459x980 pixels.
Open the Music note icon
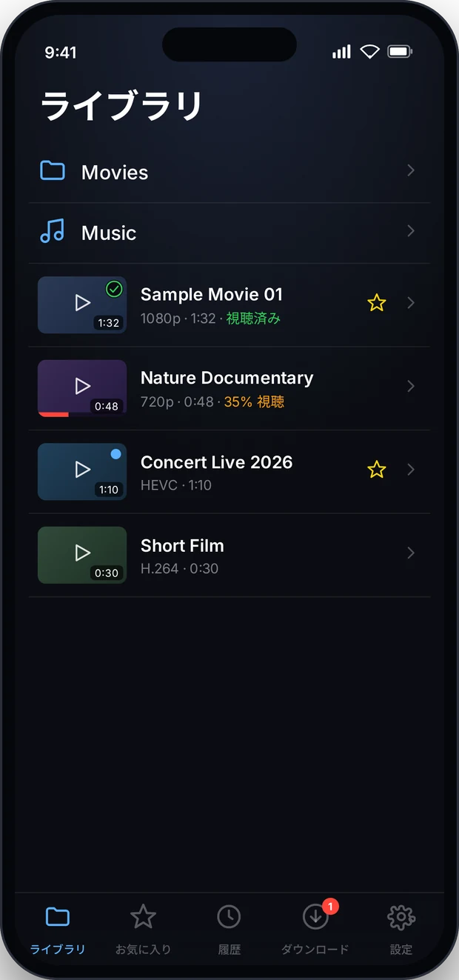(x=53, y=232)
